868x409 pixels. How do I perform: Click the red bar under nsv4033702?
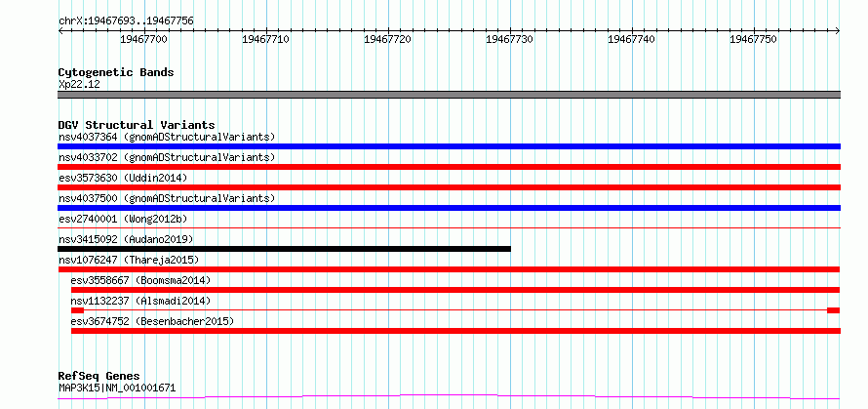449,167
